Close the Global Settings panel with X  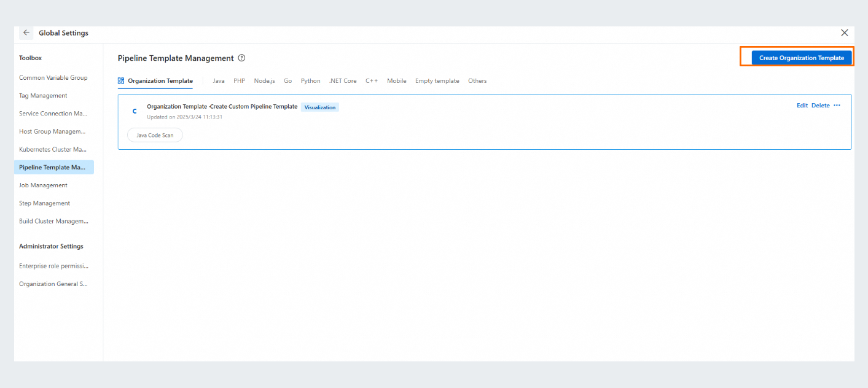[x=845, y=33]
